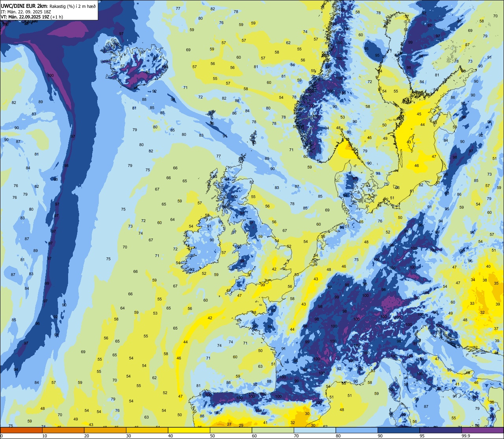Click the "UWC/DINI EUR 2km" model title
The width and height of the screenshot is (504, 439).
[24, 5]
